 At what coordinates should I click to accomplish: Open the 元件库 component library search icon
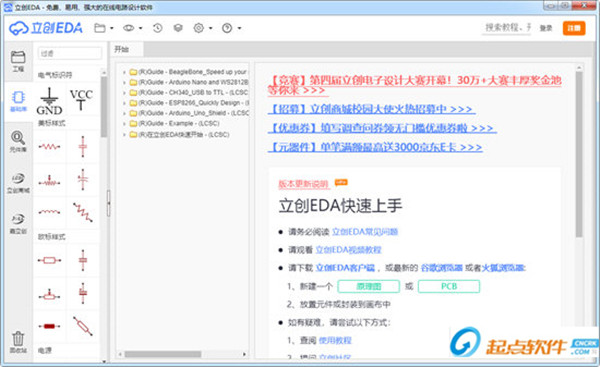(18, 142)
